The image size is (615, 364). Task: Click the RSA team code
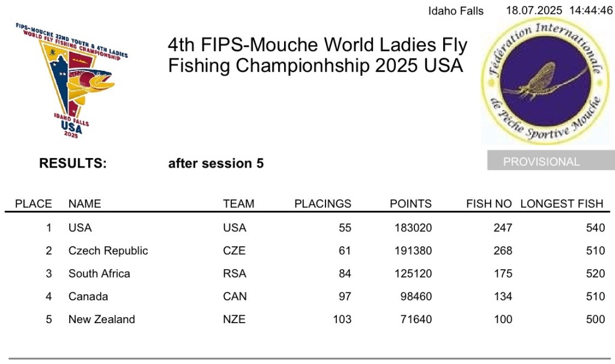pyautogui.click(x=234, y=273)
